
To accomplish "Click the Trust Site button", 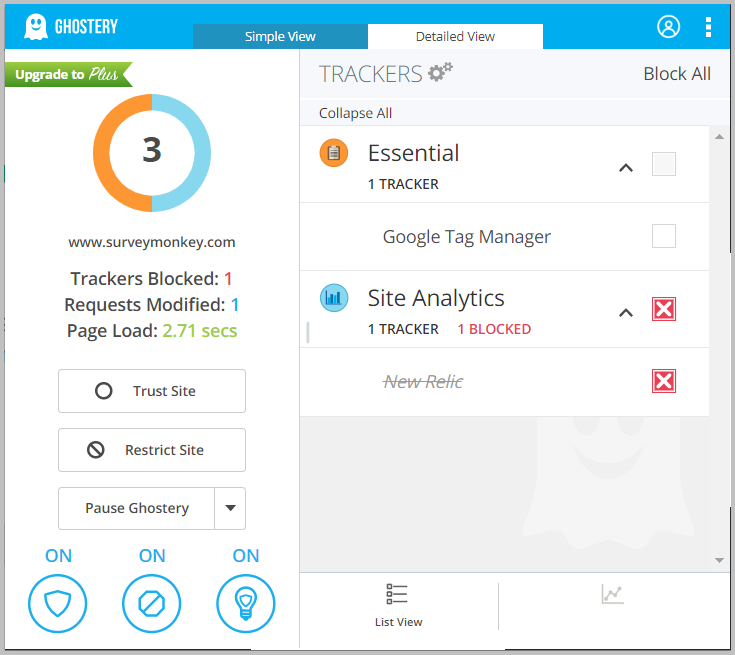I will point(152,391).
